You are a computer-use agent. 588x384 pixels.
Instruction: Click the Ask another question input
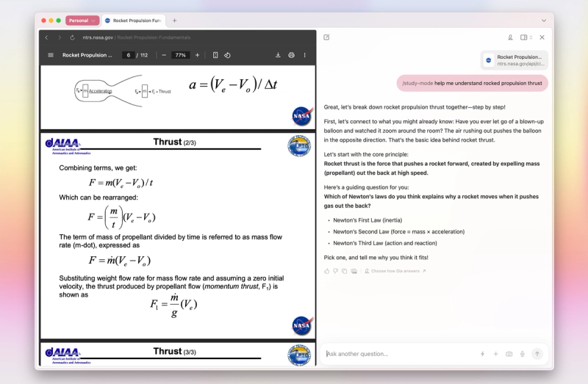pos(401,354)
